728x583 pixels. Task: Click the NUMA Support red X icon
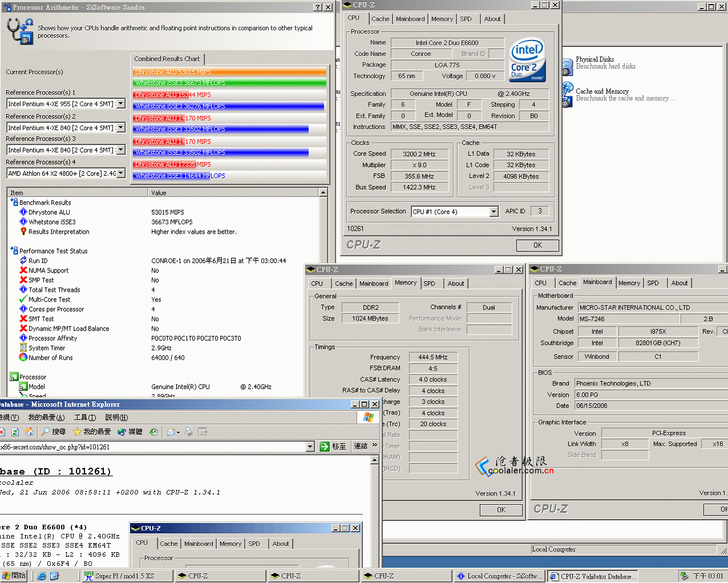point(23,270)
